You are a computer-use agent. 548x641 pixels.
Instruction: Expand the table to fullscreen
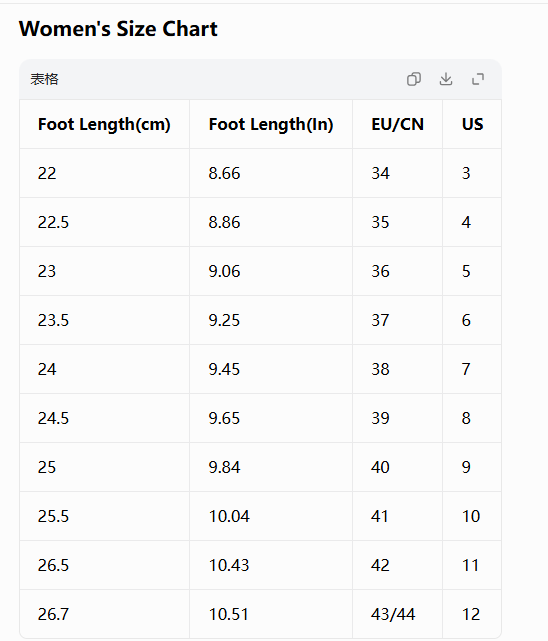point(478,79)
